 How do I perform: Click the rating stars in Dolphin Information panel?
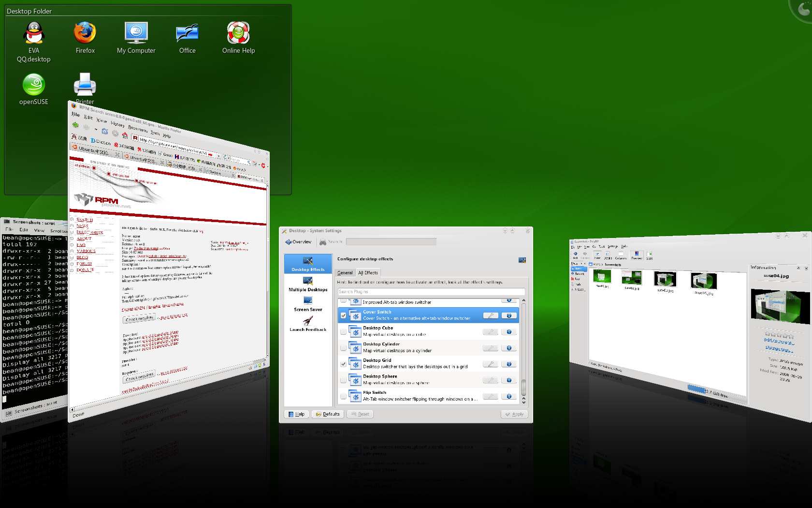click(779, 335)
